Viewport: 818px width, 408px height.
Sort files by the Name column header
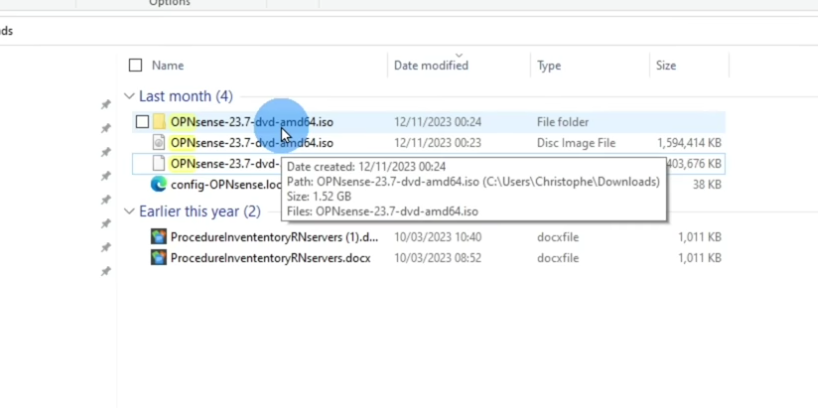pos(168,66)
